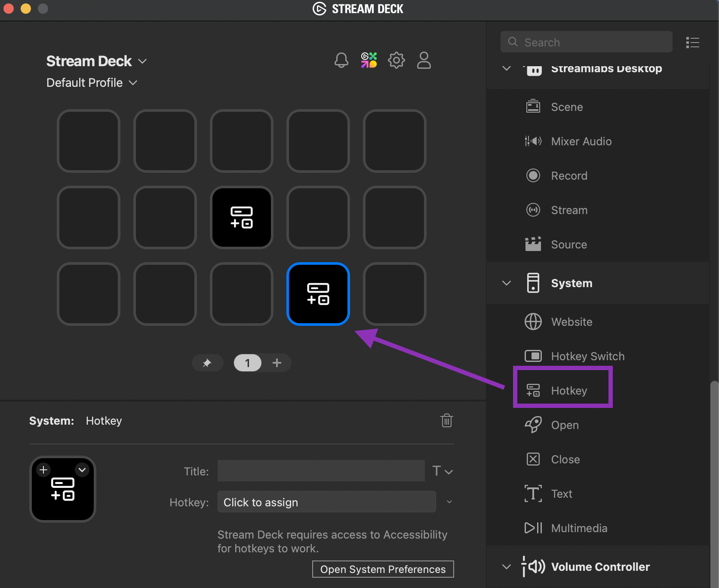Add a new page with plus button

click(277, 363)
